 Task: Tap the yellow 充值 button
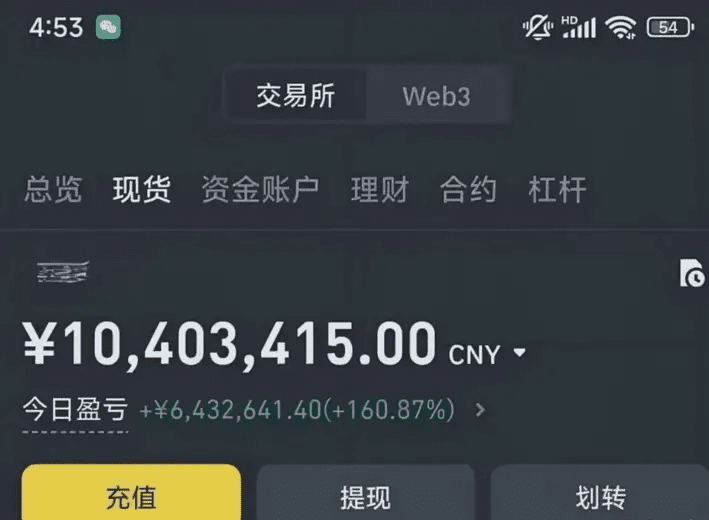coord(131,493)
